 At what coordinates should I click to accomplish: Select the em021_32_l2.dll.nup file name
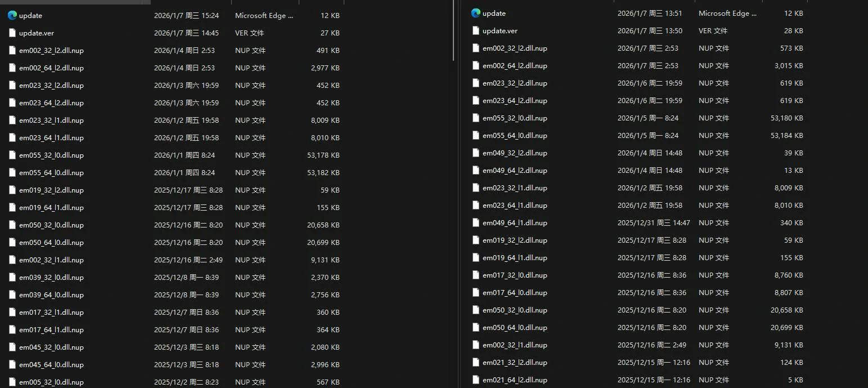(x=515, y=363)
